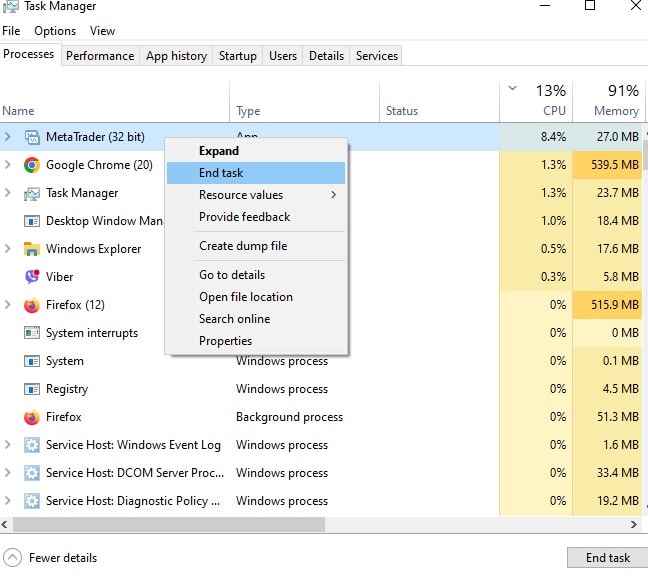Click the Windows Explorer folder icon
648x579 pixels.
(x=32, y=249)
